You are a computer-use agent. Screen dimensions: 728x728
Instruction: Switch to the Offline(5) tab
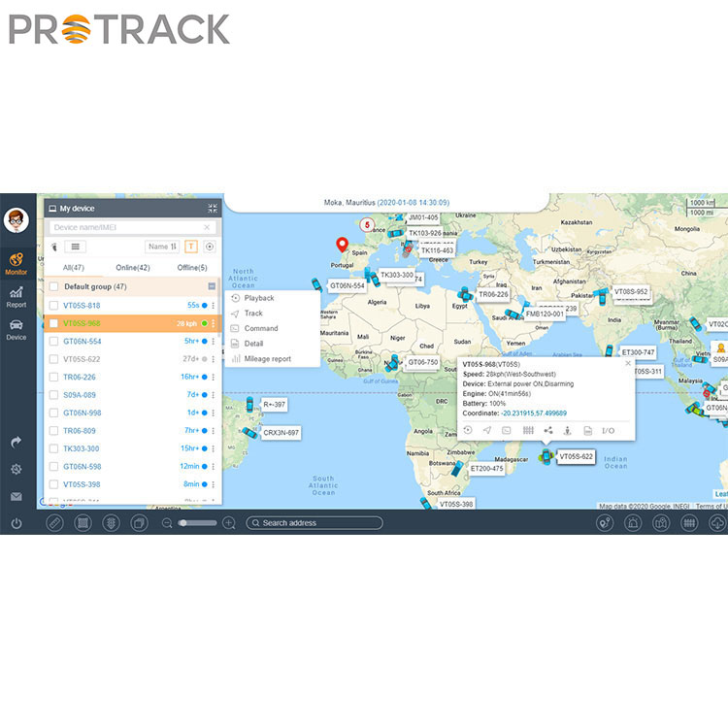click(x=192, y=268)
